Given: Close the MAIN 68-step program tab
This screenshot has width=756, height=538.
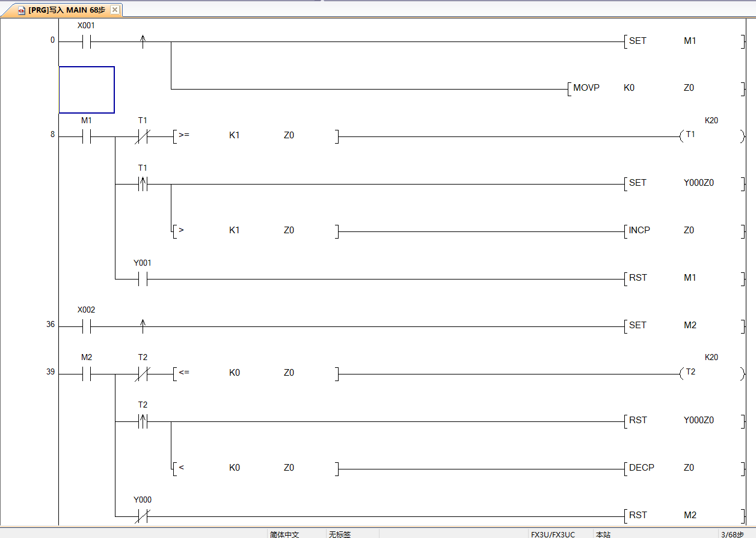Looking at the screenshot, I should point(115,10).
